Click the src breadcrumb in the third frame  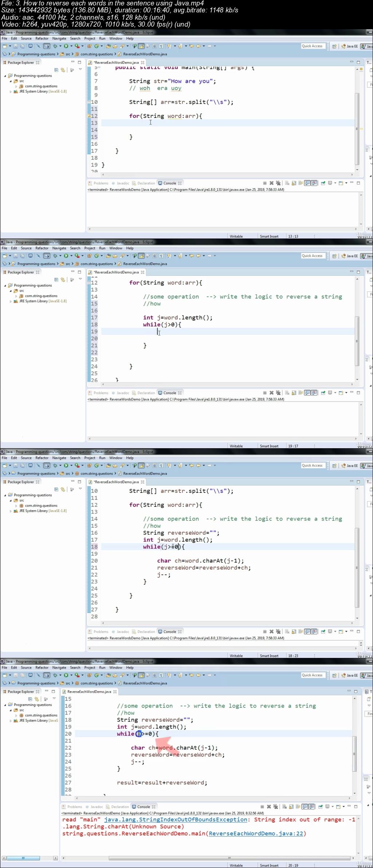pyautogui.click(x=65, y=473)
